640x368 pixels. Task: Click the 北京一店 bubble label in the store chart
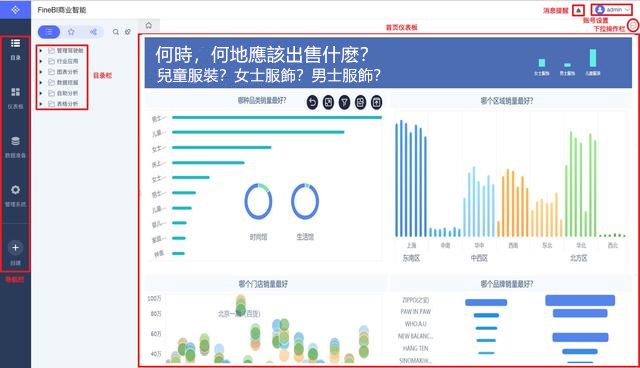pyautogui.click(x=239, y=314)
